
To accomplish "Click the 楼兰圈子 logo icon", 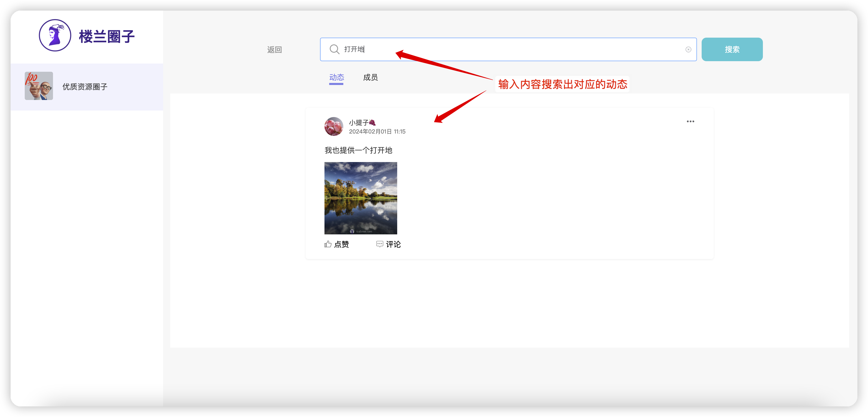I will point(55,35).
